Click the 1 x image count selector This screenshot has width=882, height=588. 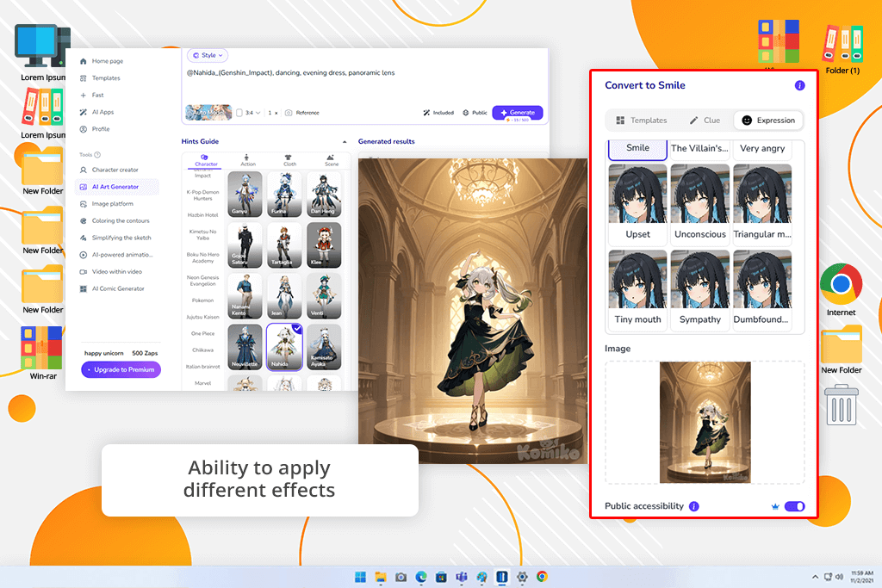click(273, 113)
